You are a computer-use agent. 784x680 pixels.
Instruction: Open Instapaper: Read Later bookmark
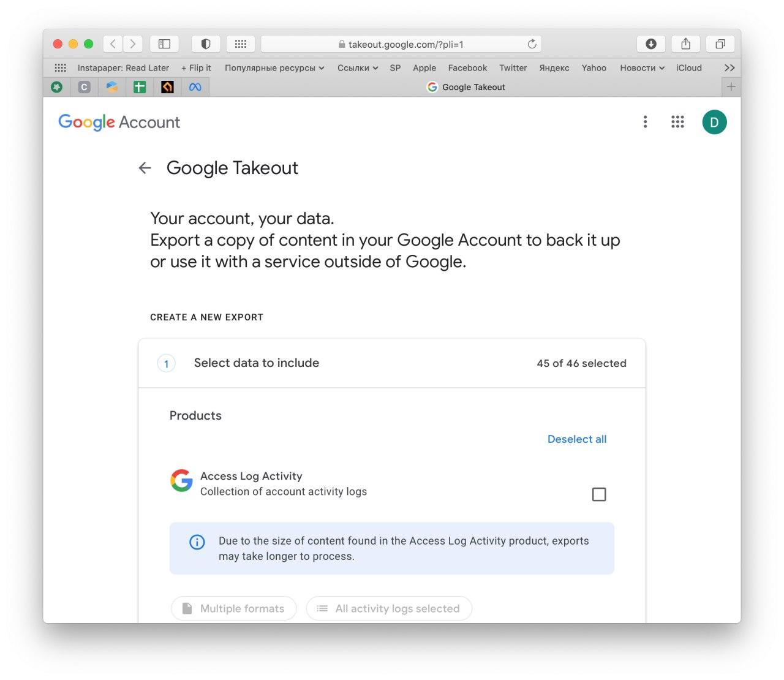click(x=123, y=68)
